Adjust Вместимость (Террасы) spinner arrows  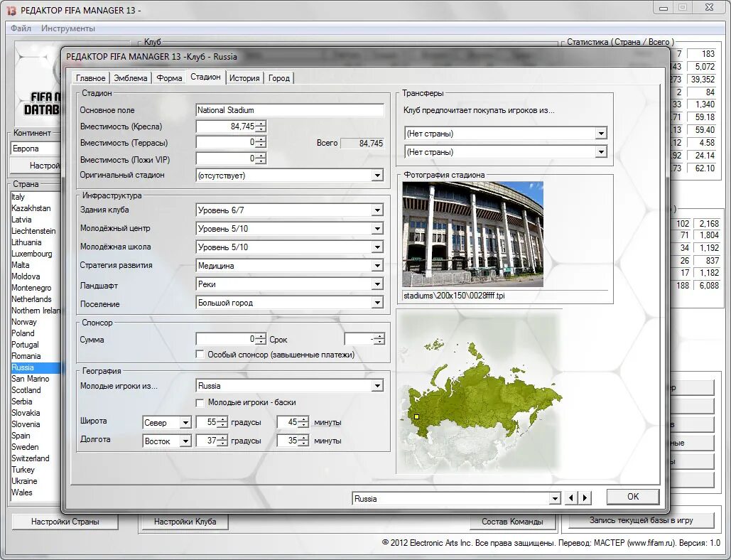click(261, 142)
